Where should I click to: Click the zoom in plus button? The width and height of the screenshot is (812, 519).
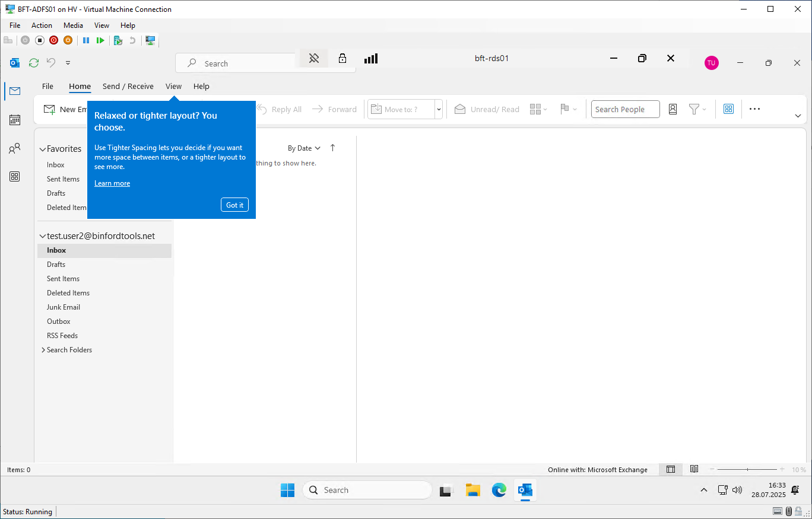[x=782, y=469]
